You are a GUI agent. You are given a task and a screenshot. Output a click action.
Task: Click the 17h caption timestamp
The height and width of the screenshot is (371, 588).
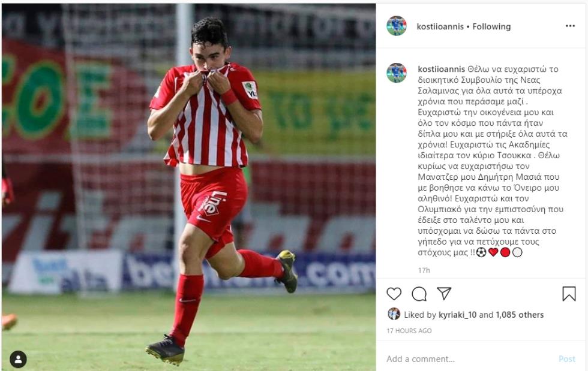[x=424, y=270]
